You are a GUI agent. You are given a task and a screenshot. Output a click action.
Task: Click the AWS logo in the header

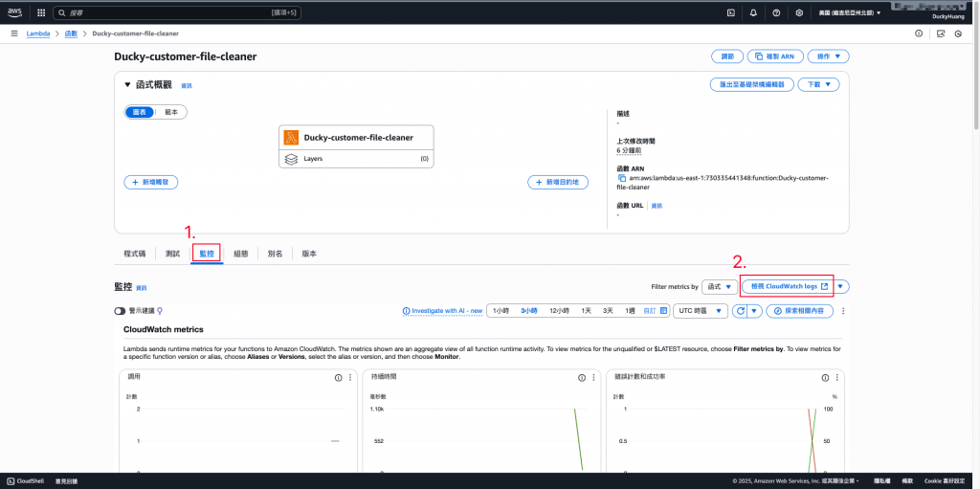pyautogui.click(x=15, y=11)
